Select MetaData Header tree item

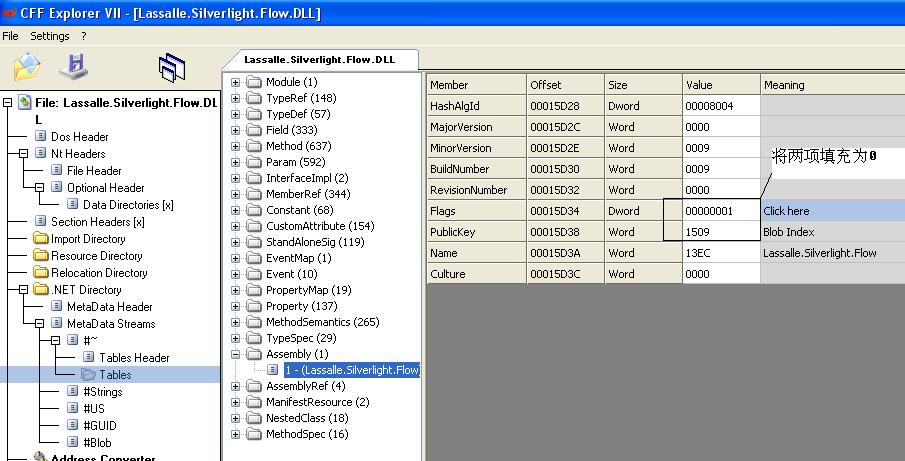click(x=110, y=307)
